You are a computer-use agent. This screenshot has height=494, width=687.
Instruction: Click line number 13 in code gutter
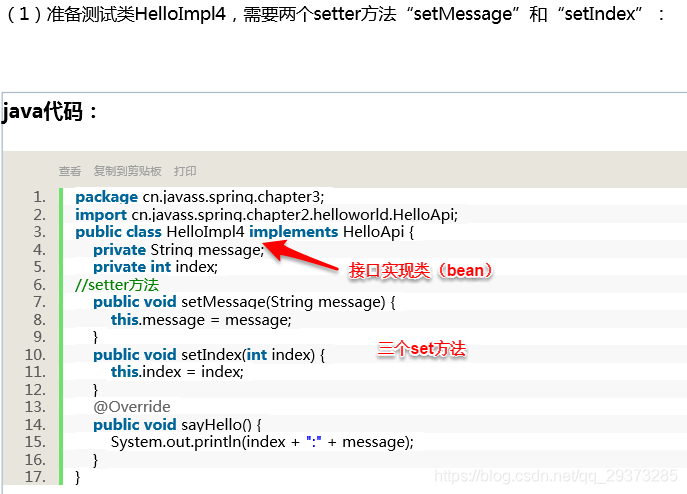pyautogui.click(x=35, y=407)
